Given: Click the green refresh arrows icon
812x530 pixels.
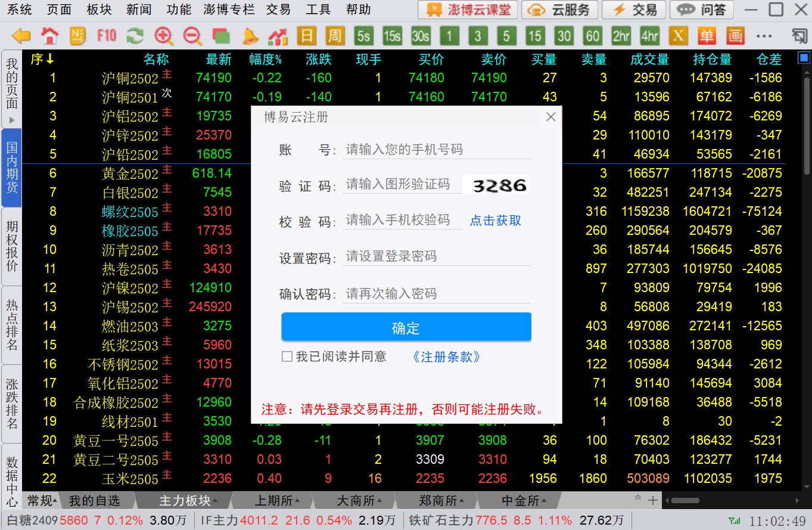Looking at the screenshot, I should [135, 36].
